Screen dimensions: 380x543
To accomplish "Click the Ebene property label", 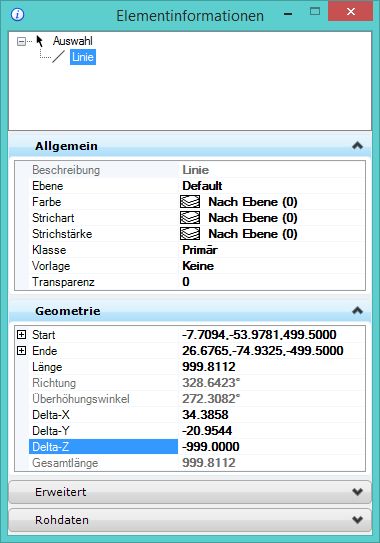I will 47,186.
